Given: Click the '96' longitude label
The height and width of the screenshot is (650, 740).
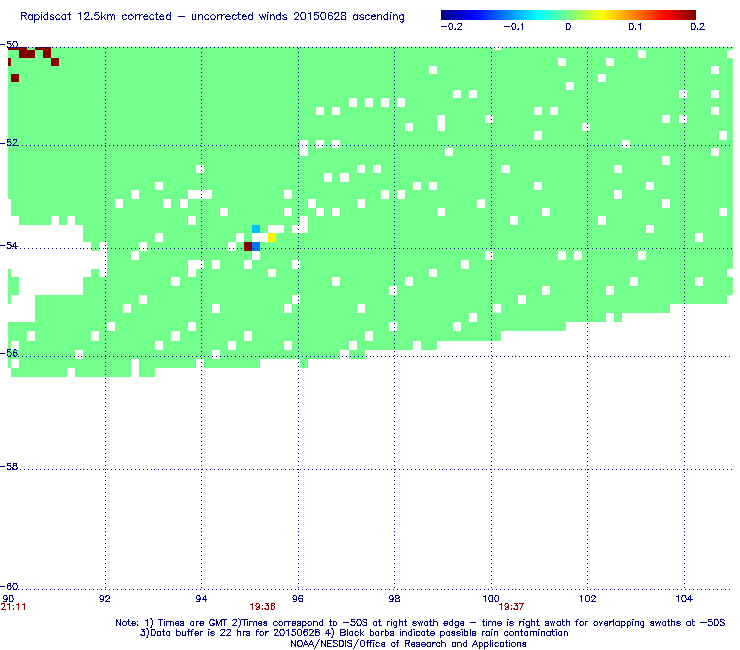Looking at the screenshot, I should coord(298,599).
